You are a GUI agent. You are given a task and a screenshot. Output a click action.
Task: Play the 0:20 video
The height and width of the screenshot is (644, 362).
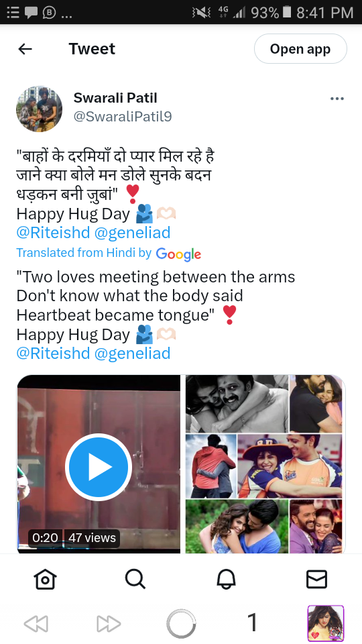point(99,466)
